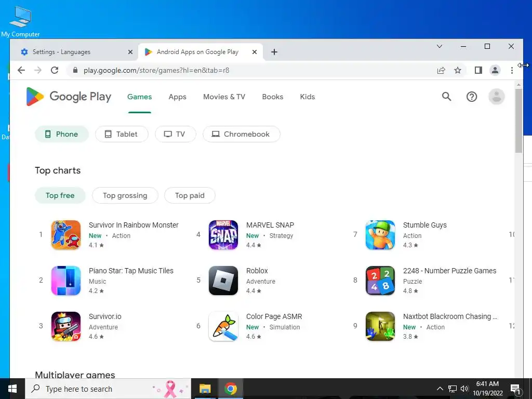Bookmark this tab with star icon
This screenshot has height=399, width=532.
coord(458,70)
